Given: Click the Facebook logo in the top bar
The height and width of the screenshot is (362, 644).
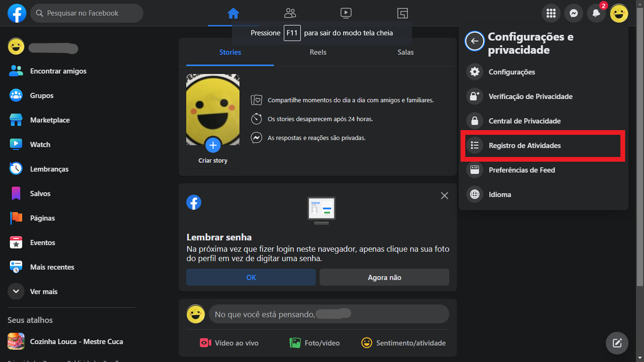Looking at the screenshot, I should [x=17, y=13].
